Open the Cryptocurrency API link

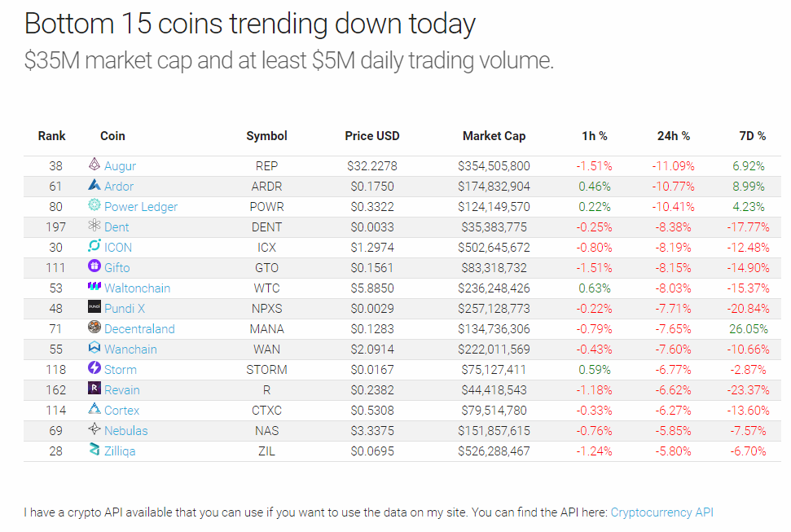coord(661,512)
